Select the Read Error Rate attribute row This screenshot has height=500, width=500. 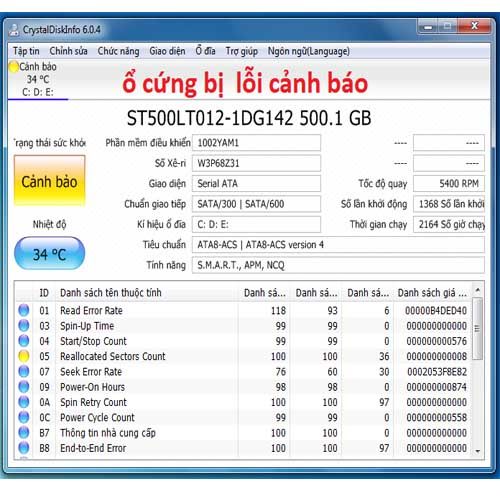coord(243,310)
